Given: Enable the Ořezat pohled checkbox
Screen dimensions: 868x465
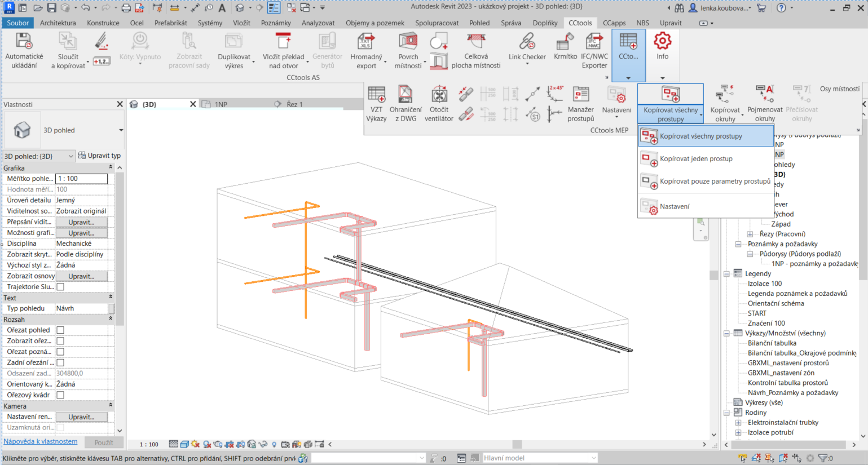Looking at the screenshot, I should tap(60, 330).
